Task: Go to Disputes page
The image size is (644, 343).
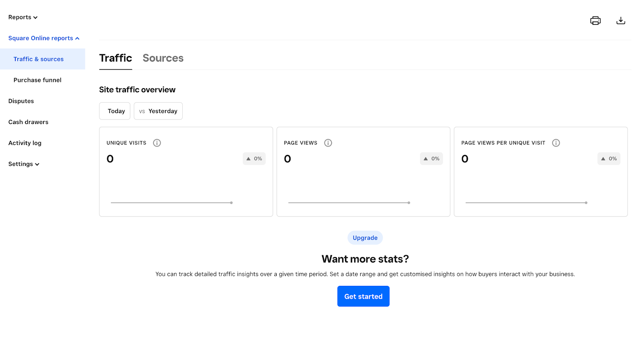Action: (21, 101)
